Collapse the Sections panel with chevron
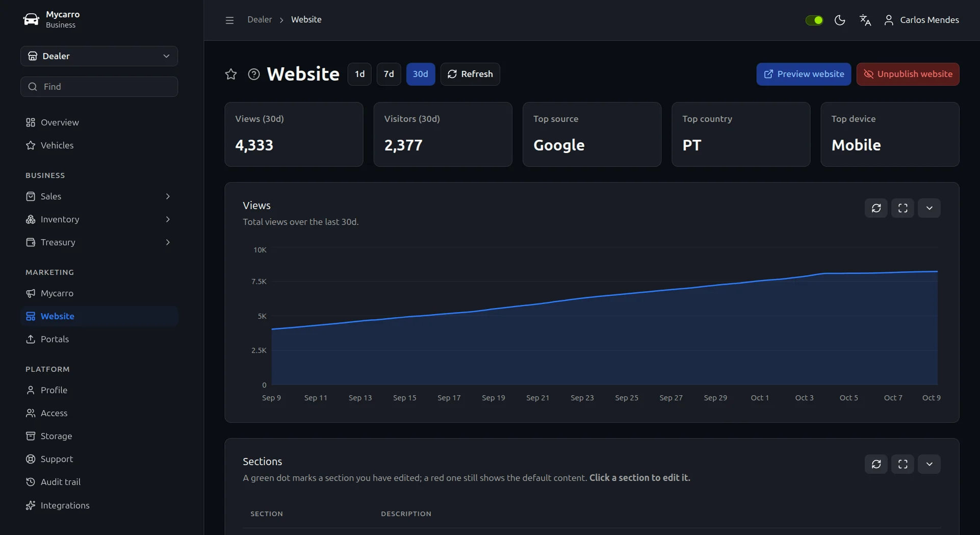Image resolution: width=980 pixels, height=535 pixels. point(930,464)
